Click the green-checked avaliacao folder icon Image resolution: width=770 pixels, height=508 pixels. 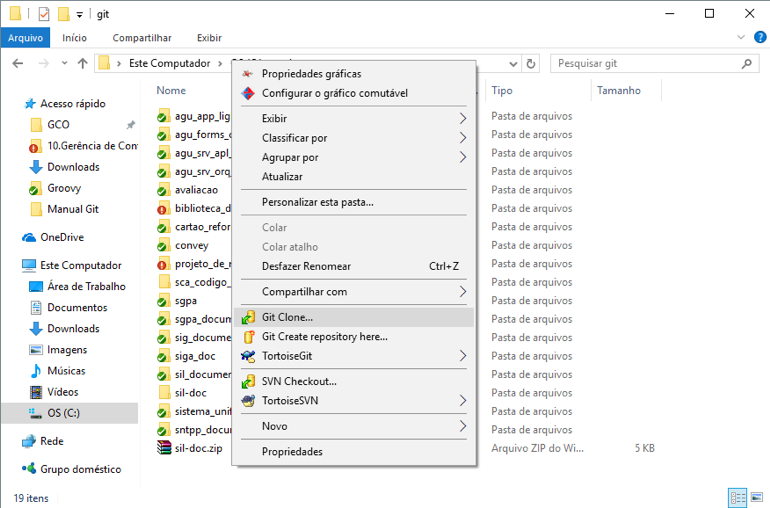click(164, 190)
